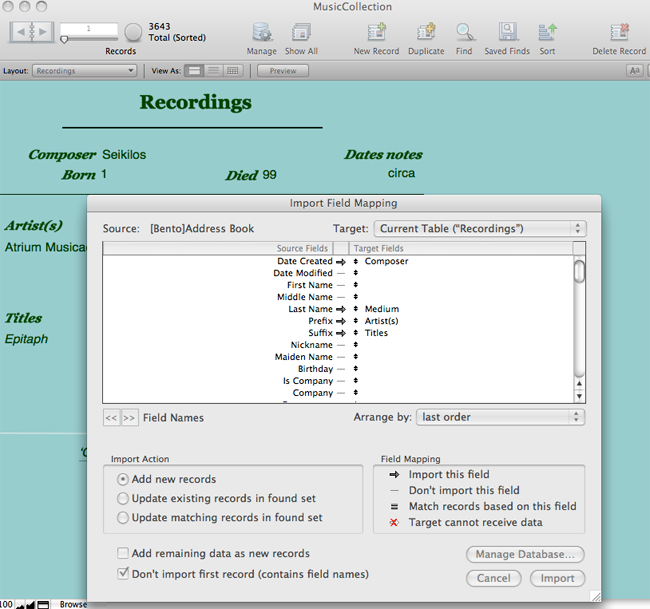Click the Import button
The height and width of the screenshot is (609, 650).
557,578
